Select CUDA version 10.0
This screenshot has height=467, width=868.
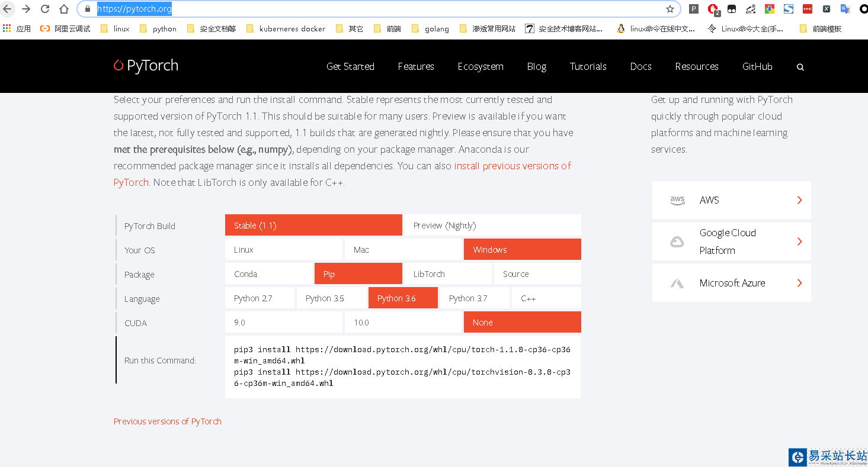coord(403,322)
